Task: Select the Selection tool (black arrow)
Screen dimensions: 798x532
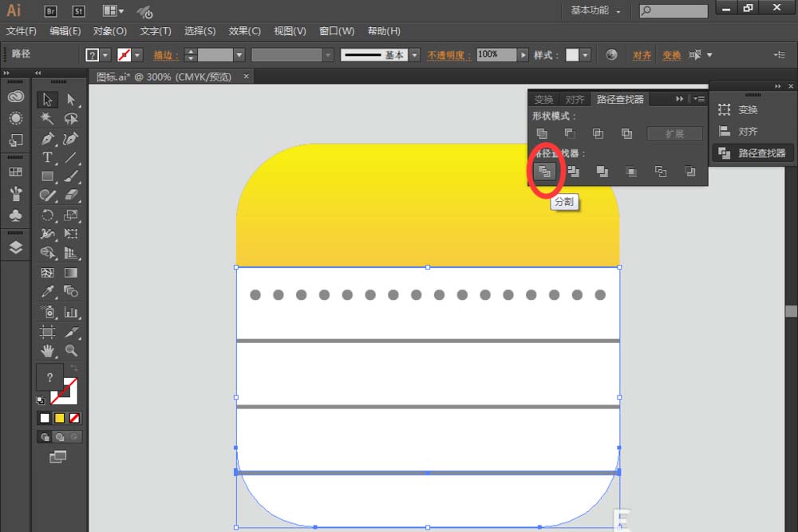Action: pos(47,99)
